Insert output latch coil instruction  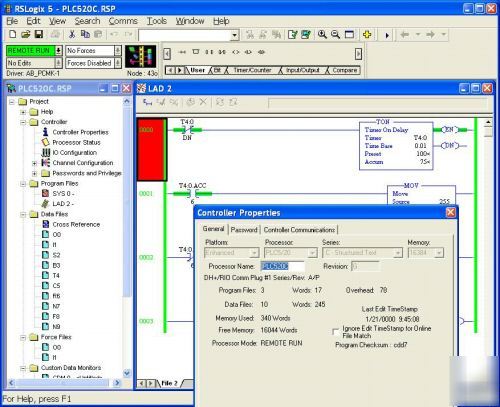(248, 52)
